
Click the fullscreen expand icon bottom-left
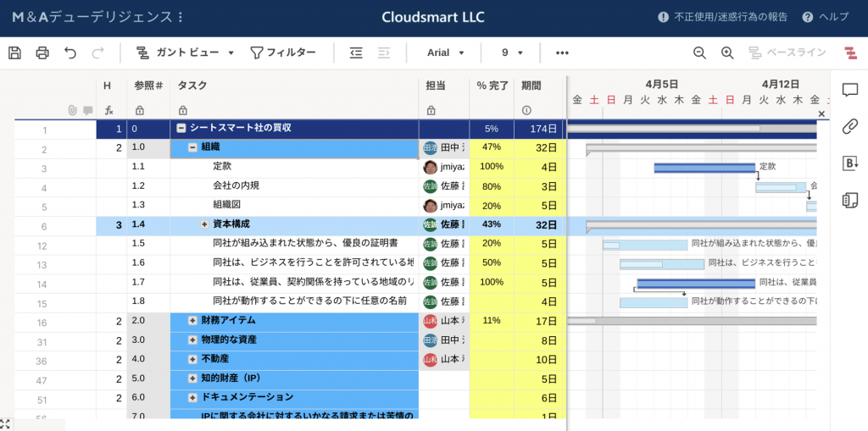click(5, 424)
